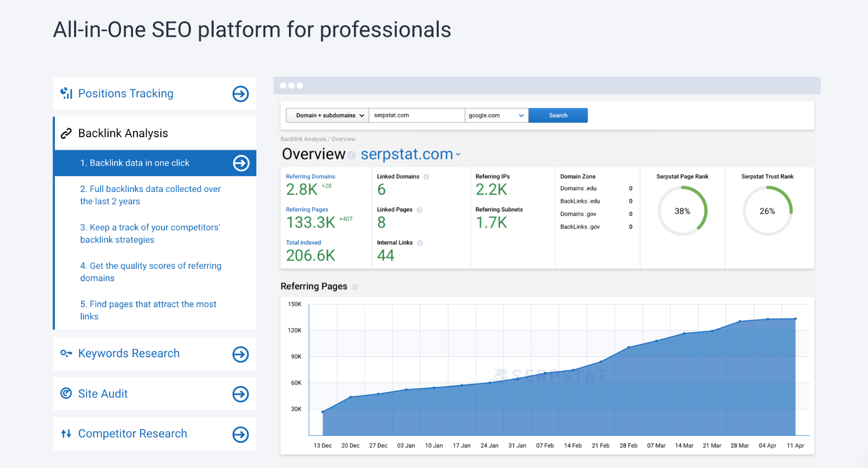Open the google.com search engine dropdown
The width and height of the screenshot is (868, 468).
point(496,115)
